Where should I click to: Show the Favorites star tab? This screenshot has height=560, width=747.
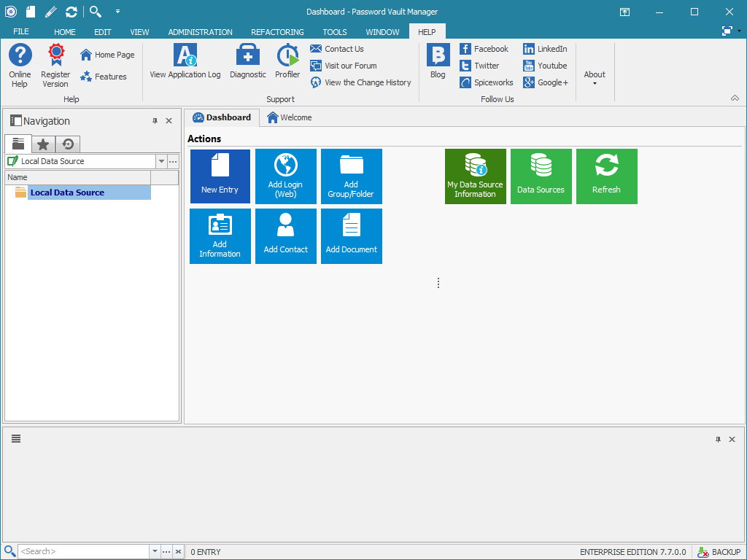point(43,144)
